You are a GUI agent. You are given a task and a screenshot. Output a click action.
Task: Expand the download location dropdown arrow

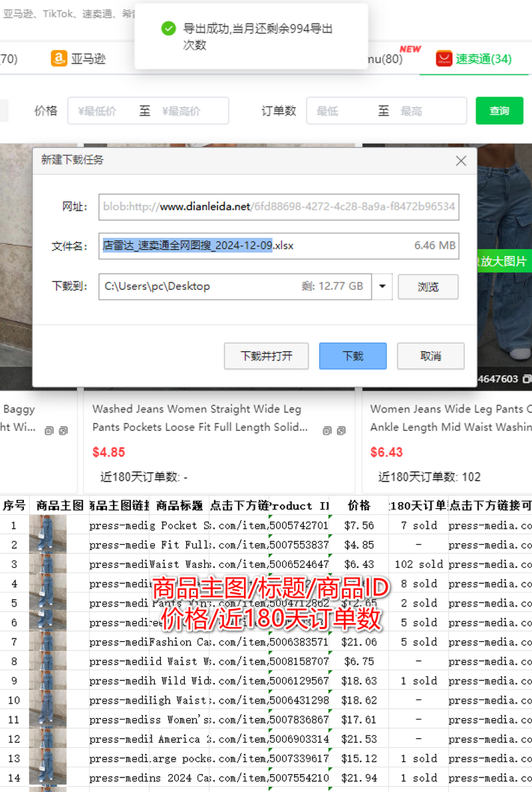(384, 286)
